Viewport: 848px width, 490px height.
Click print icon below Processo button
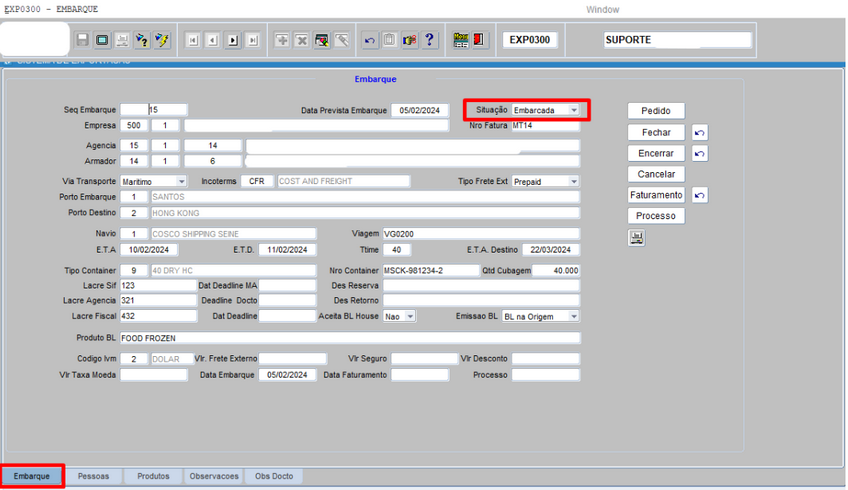click(637, 238)
